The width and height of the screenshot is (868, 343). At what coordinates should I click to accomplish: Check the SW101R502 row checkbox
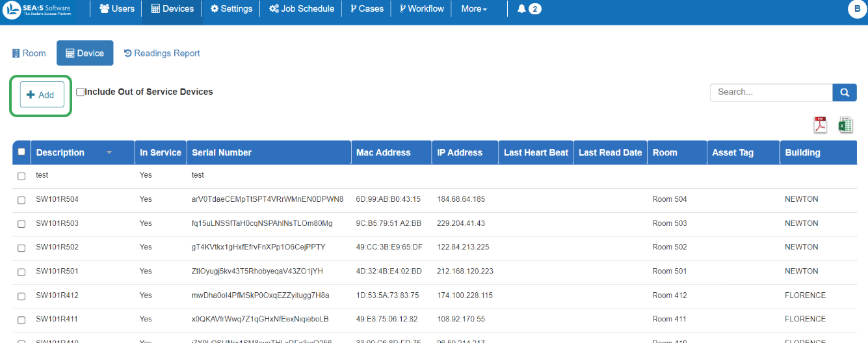(x=21, y=248)
